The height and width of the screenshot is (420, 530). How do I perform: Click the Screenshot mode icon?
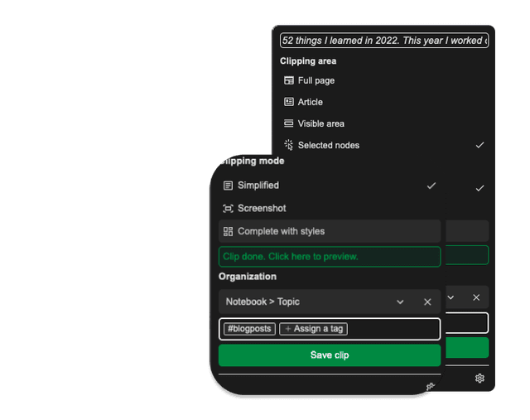click(x=228, y=208)
